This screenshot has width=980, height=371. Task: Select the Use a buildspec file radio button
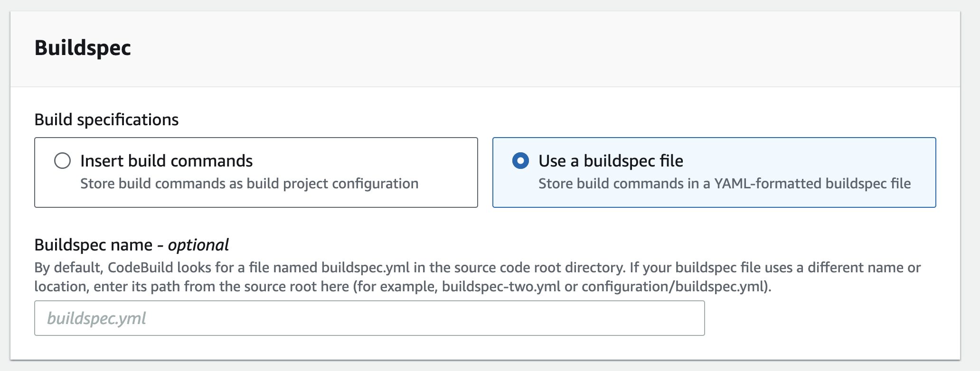point(520,161)
